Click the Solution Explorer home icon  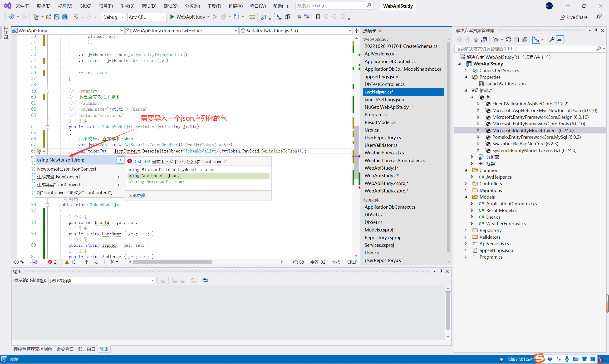[x=476, y=40]
